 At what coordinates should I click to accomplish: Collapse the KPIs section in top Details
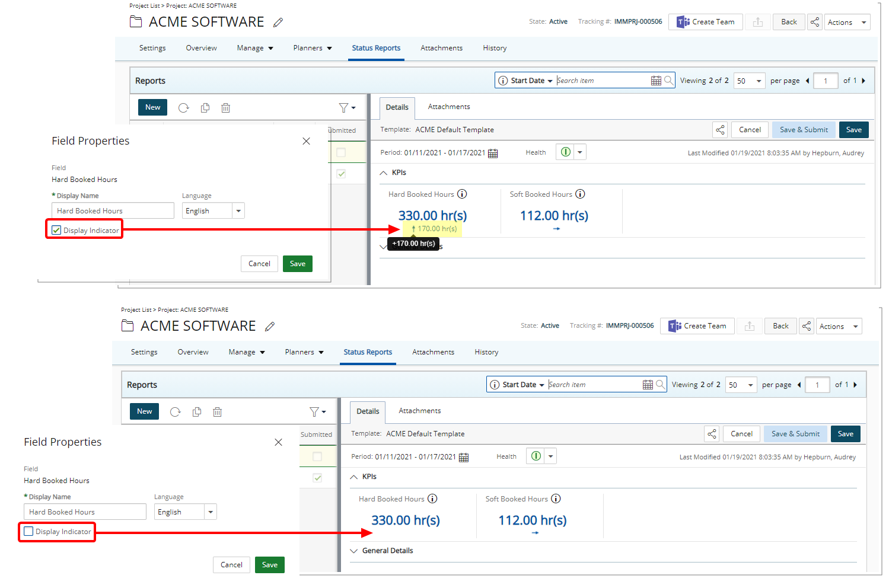coord(383,173)
